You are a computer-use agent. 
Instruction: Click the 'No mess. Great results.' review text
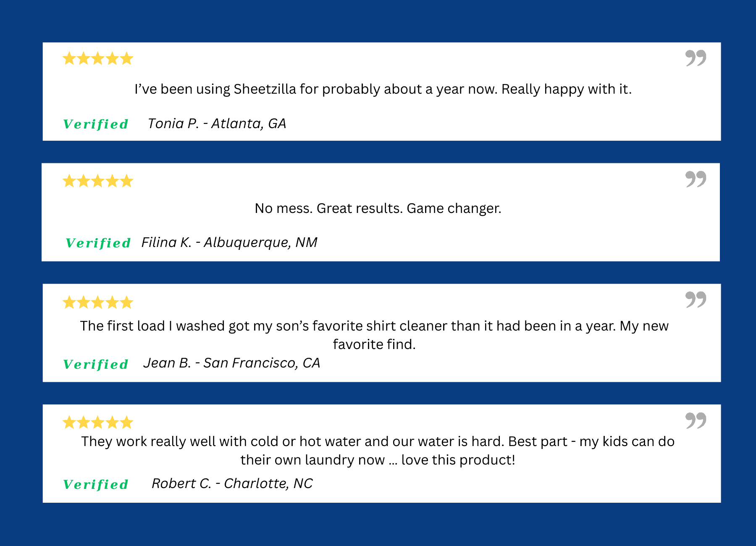(378, 208)
